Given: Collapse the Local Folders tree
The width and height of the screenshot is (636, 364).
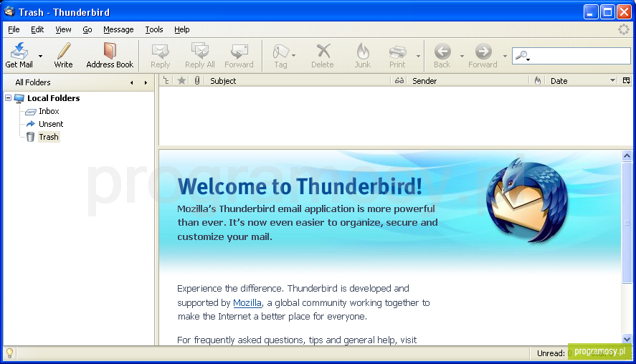Looking at the screenshot, I should click(x=8, y=98).
